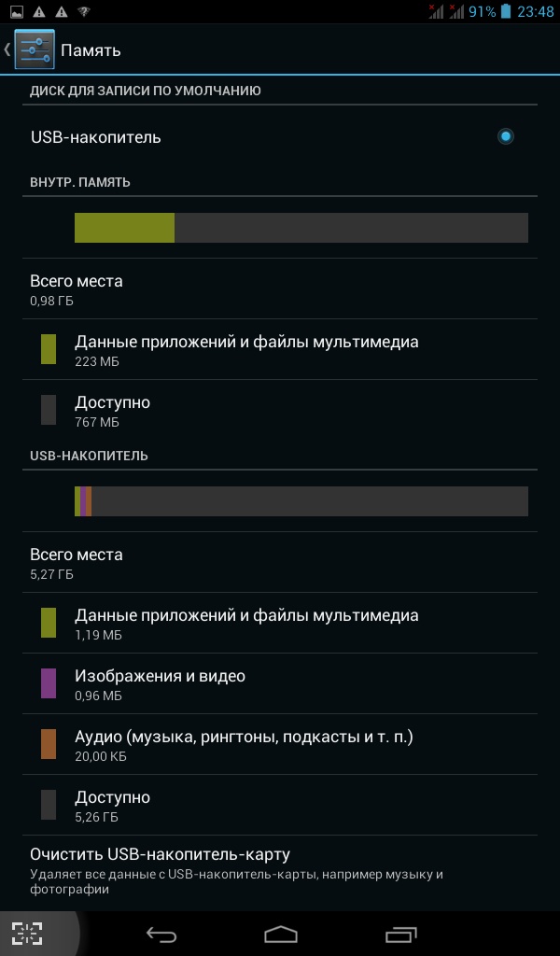Select the USB-накопитель radio button
The width and height of the screenshot is (560, 956).
click(x=505, y=137)
